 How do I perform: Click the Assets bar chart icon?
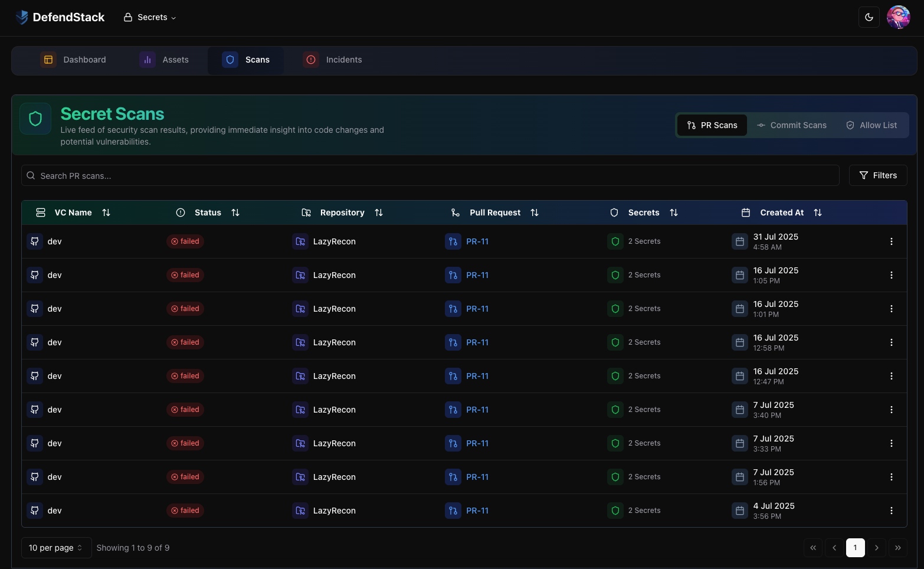pyautogui.click(x=146, y=60)
